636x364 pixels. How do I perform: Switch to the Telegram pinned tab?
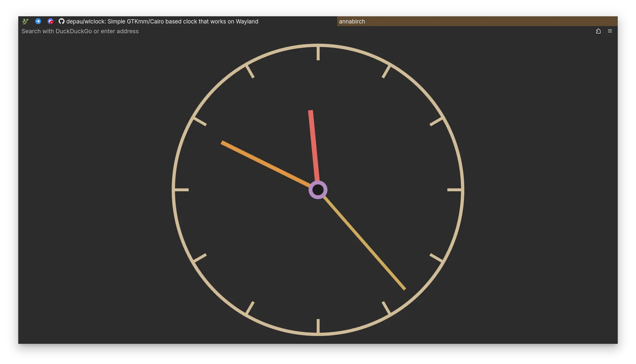(38, 21)
